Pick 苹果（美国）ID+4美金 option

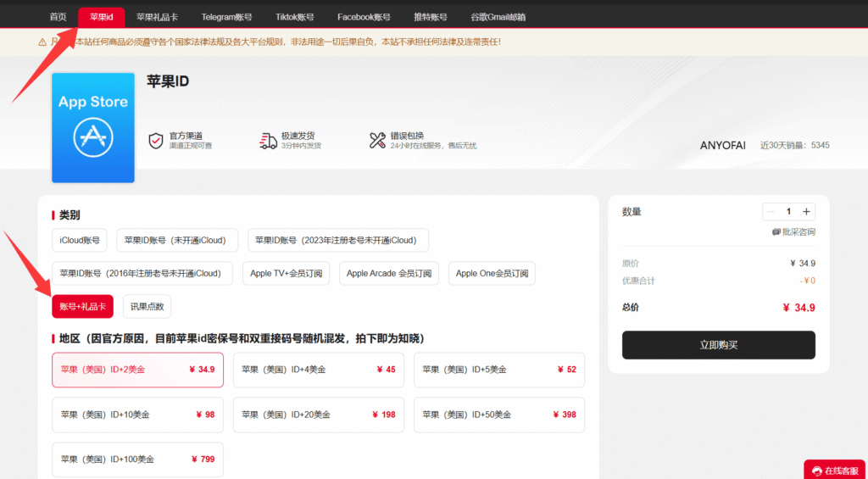(319, 370)
